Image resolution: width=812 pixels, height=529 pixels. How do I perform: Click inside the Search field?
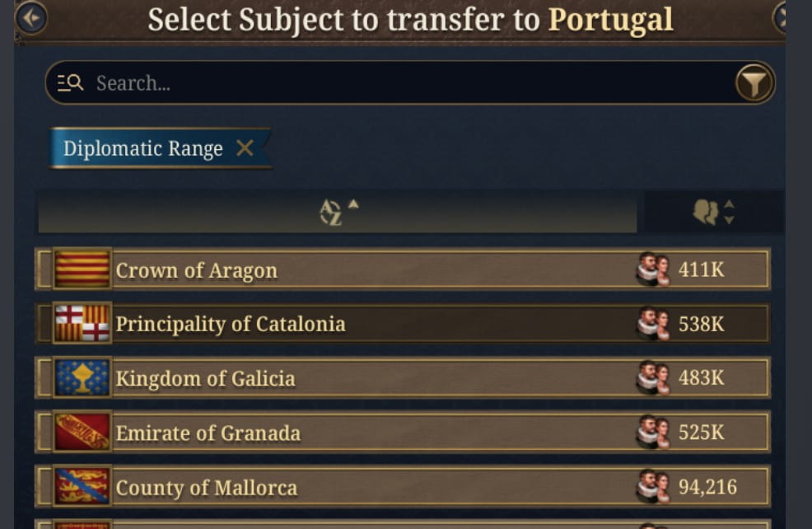pyautogui.click(x=329, y=82)
